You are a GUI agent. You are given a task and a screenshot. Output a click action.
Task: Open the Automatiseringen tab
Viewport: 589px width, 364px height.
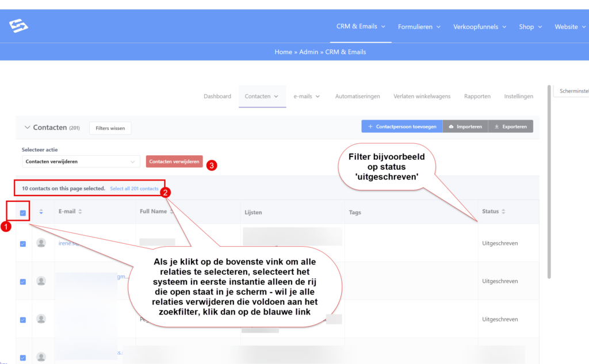click(357, 97)
